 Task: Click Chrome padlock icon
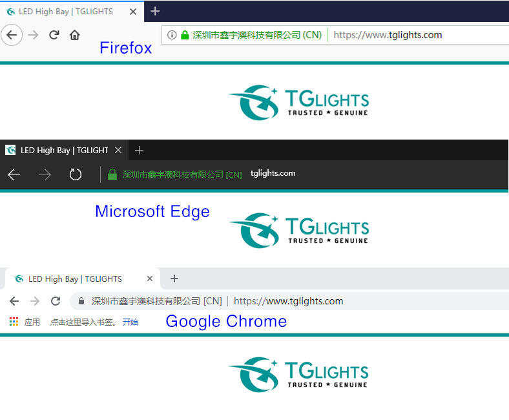[x=81, y=301]
